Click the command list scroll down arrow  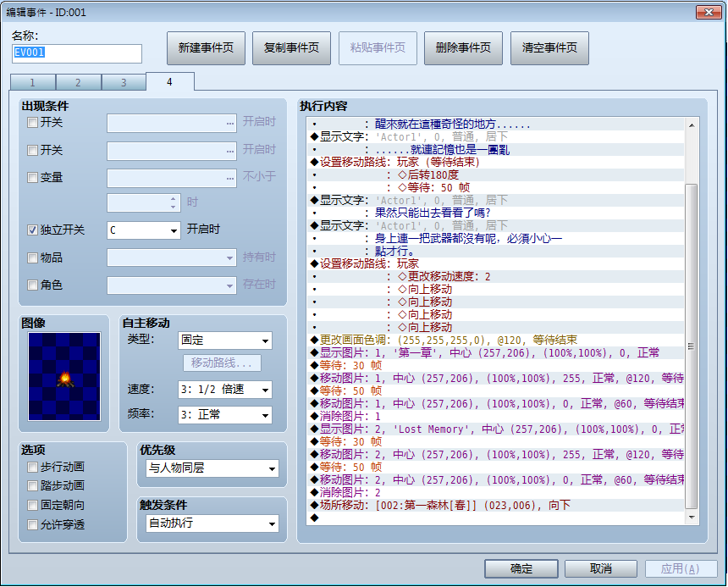pos(692,517)
